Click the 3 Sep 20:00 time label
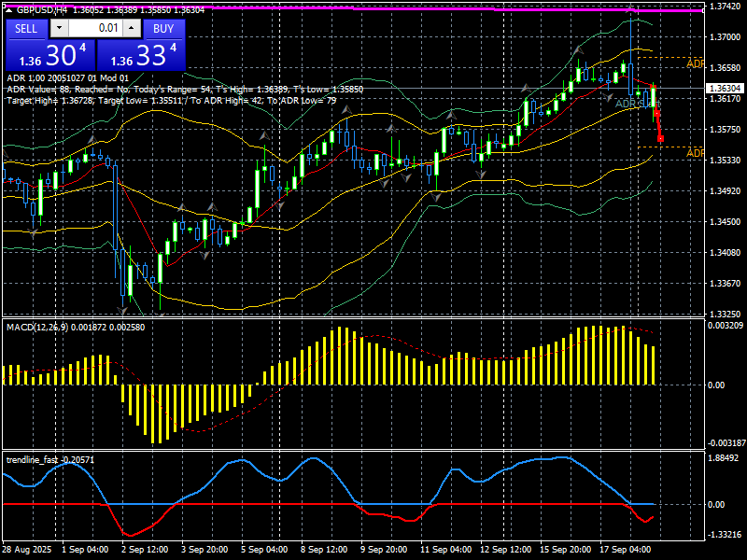This screenshot has width=747, height=560. point(204,550)
